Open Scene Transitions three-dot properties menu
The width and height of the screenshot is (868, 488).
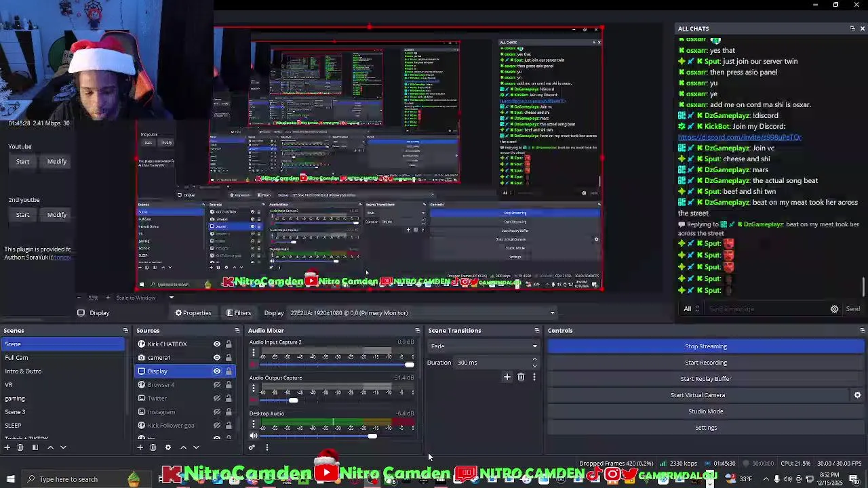click(534, 377)
